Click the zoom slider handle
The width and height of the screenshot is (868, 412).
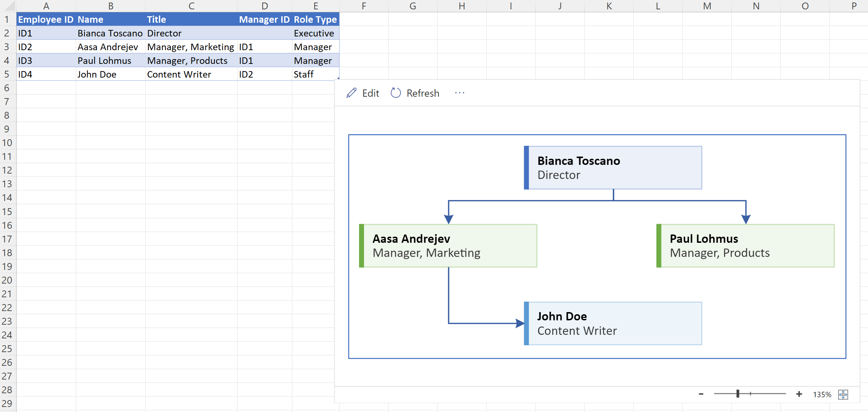(x=738, y=394)
